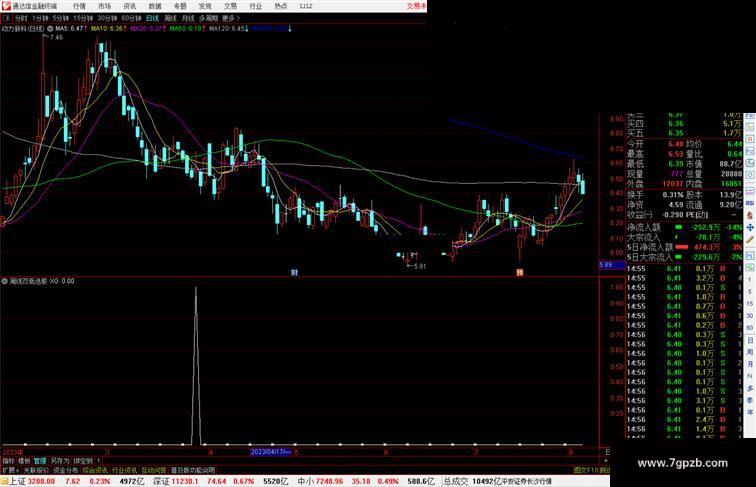Click the red moneybag icon in right toolbar
Viewport: 756px width, 487px height.
750,215
